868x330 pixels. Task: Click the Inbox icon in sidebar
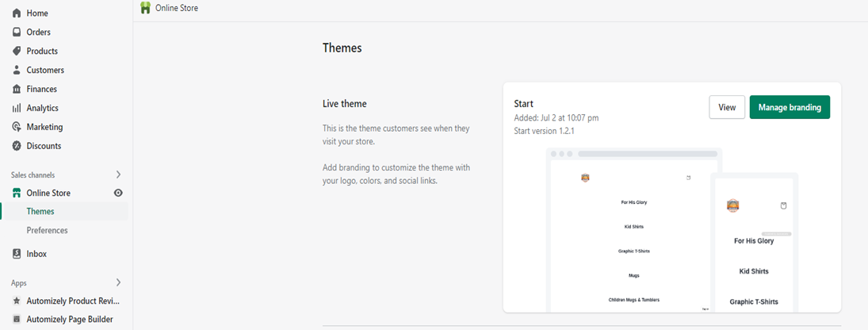pos(17,254)
